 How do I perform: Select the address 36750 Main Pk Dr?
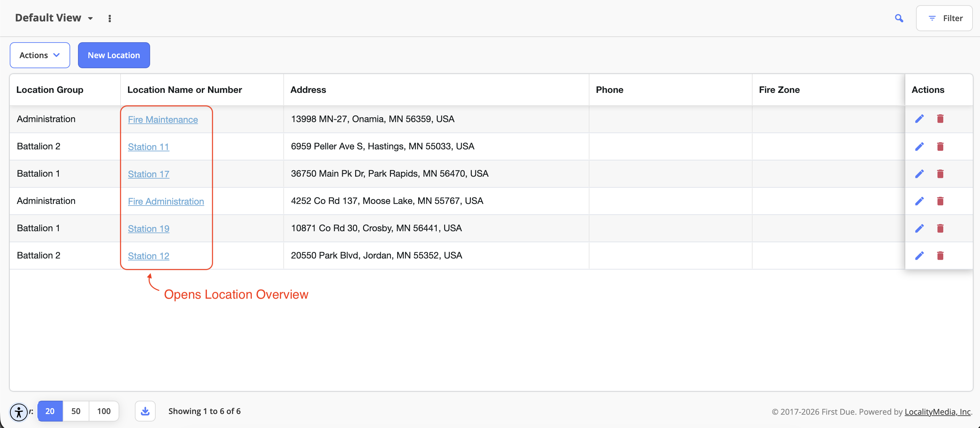coord(390,174)
